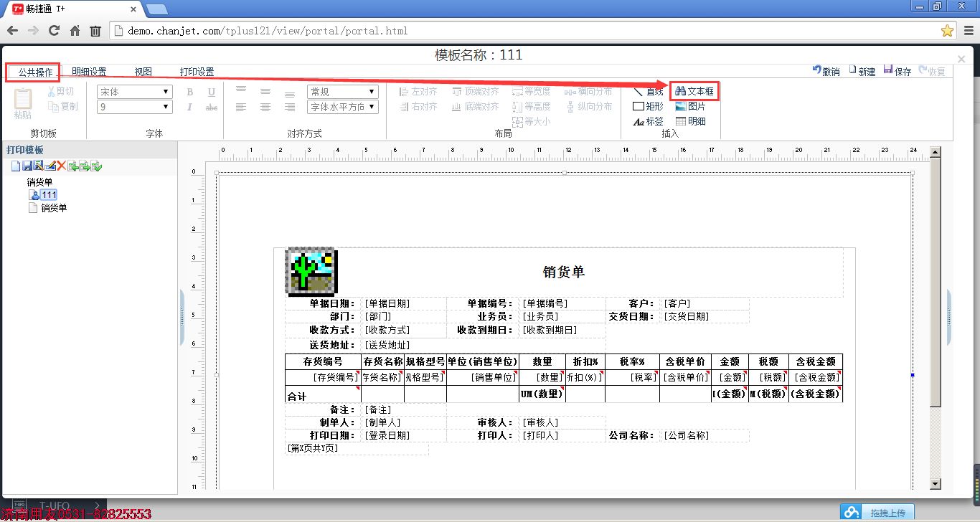The height and width of the screenshot is (522, 980).
Task: Click 纵向分布 distribute vertically button
Action: click(590, 106)
